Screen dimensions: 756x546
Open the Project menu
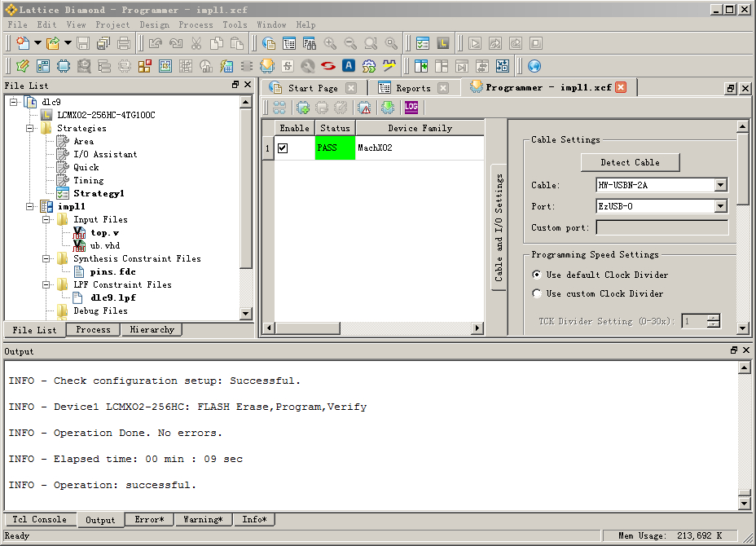(x=112, y=24)
